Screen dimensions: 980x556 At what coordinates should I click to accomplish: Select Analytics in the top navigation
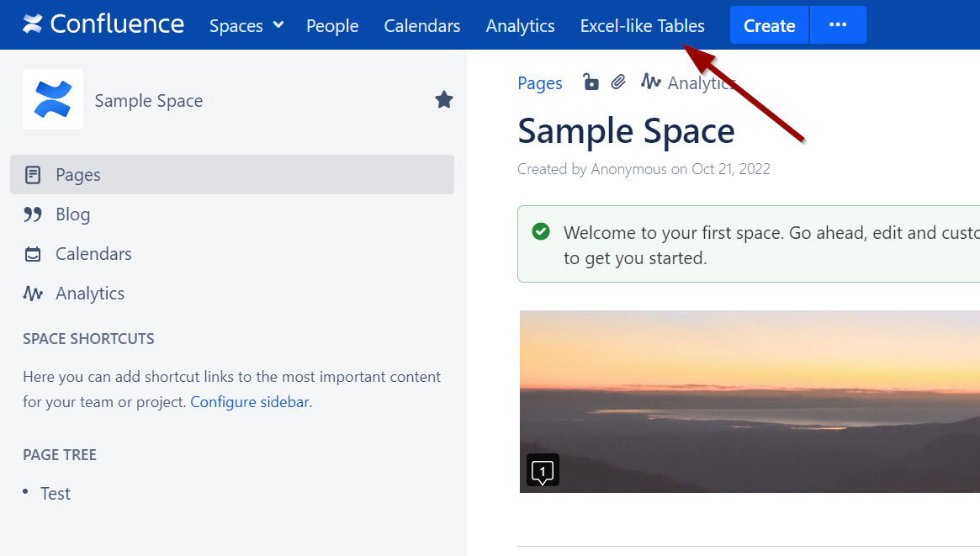tap(520, 26)
